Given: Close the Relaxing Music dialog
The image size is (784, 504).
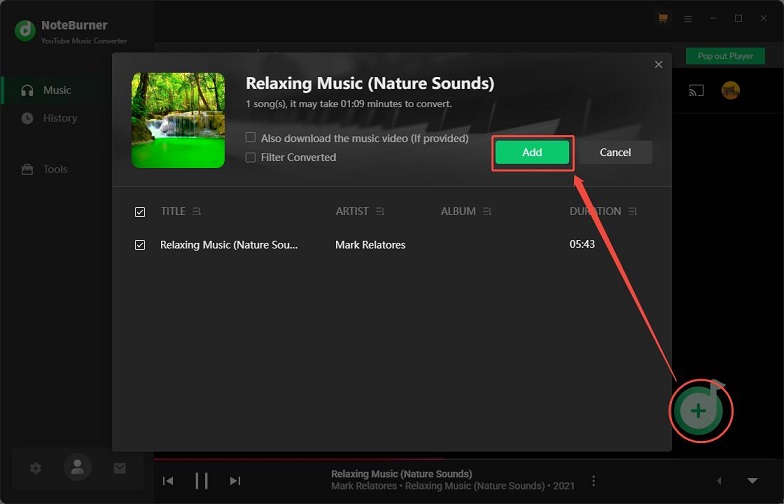Looking at the screenshot, I should click(658, 64).
